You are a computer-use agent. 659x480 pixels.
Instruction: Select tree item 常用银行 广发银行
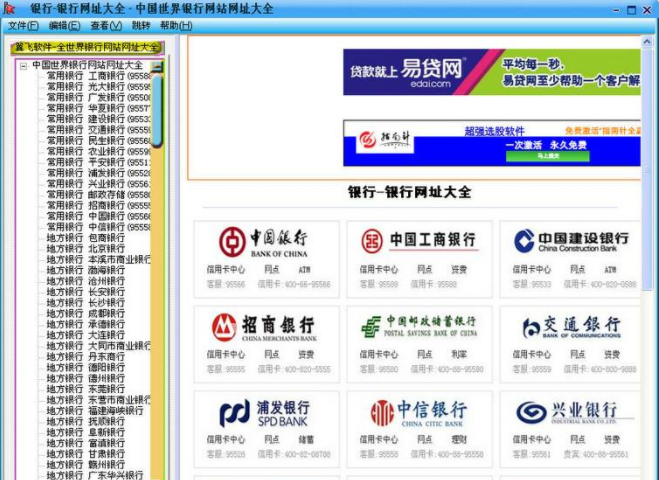[98, 98]
